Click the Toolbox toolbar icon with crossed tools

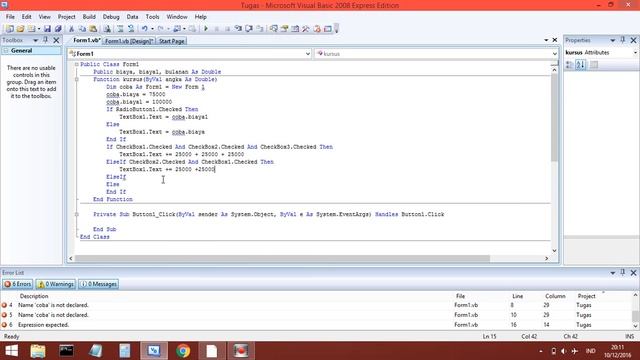(x=306, y=29)
